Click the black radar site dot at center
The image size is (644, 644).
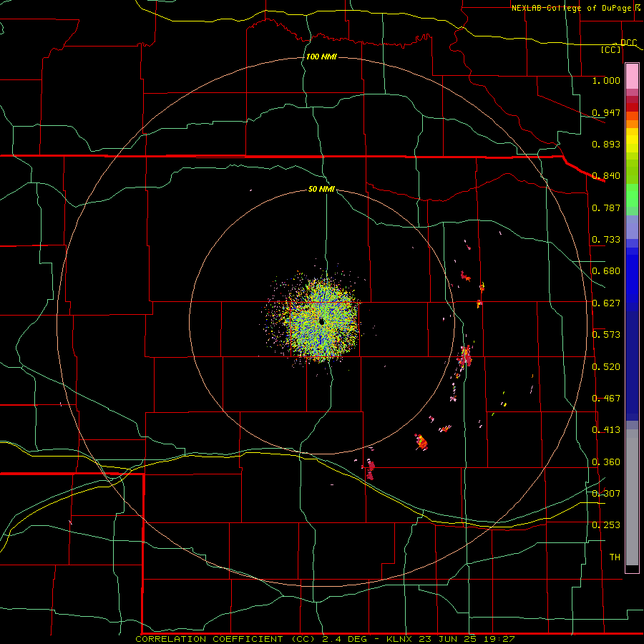[x=321, y=321]
